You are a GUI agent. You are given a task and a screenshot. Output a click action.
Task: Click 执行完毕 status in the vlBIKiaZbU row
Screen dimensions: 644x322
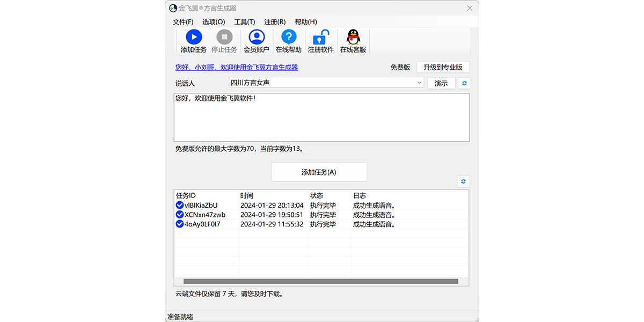pyautogui.click(x=323, y=205)
